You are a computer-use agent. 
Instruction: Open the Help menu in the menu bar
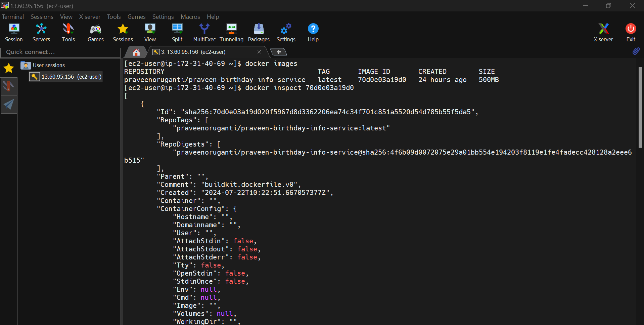pyautogui.click(x=213, y=17)
